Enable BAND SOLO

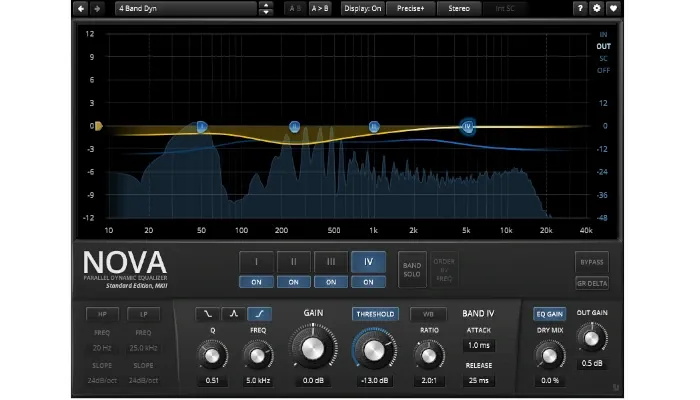[412, 270]
